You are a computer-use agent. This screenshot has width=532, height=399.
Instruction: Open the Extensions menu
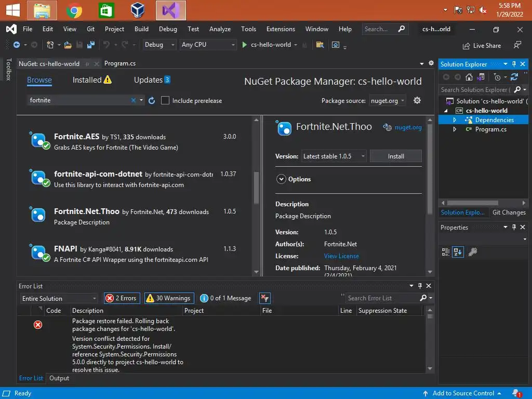[x=281, y=29]
